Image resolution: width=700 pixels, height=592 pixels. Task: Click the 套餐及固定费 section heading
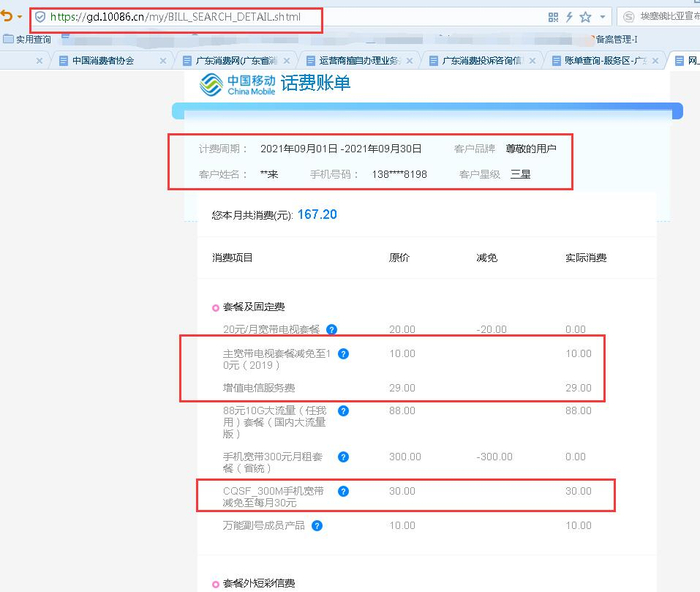click(x=254, y=307)
